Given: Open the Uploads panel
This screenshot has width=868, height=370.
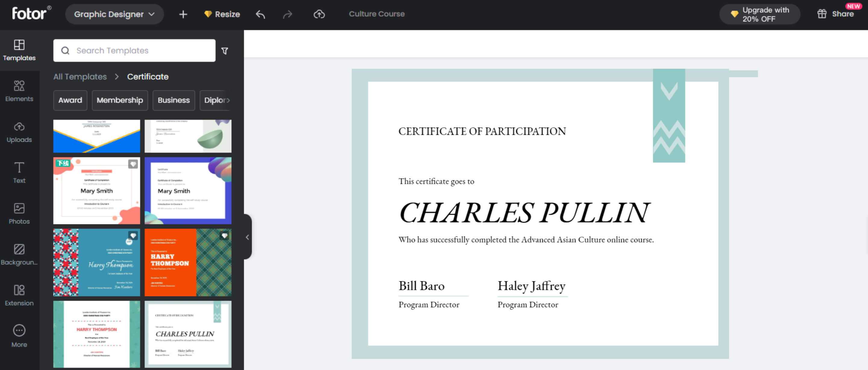Looking at the screenshot, I should (19, 131).
